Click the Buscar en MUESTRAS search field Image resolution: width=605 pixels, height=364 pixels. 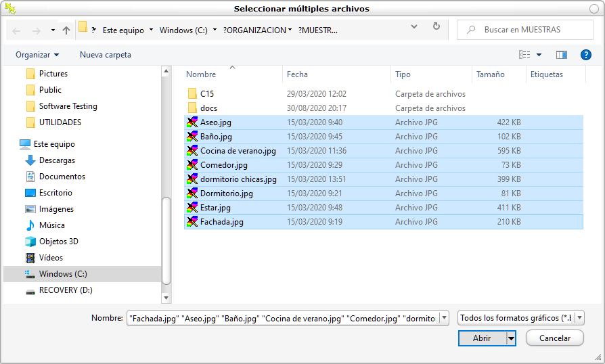pos(528,30)
